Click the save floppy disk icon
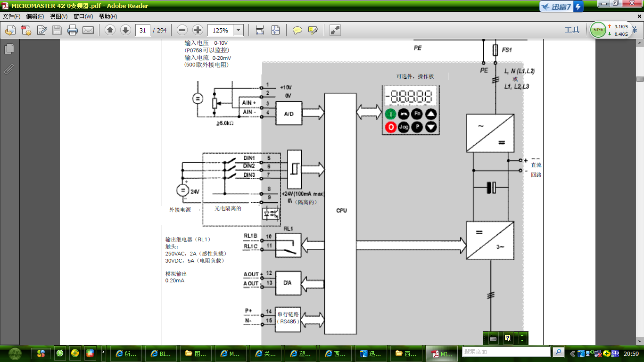 57,31
